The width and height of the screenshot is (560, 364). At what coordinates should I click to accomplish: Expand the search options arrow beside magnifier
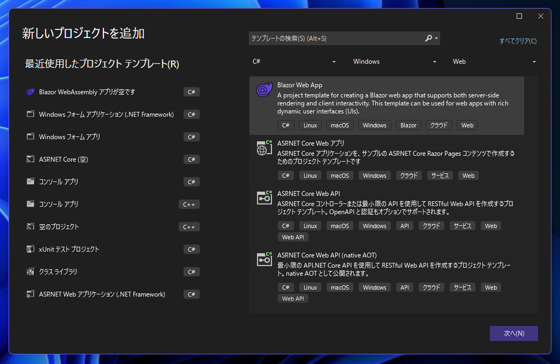436,38
